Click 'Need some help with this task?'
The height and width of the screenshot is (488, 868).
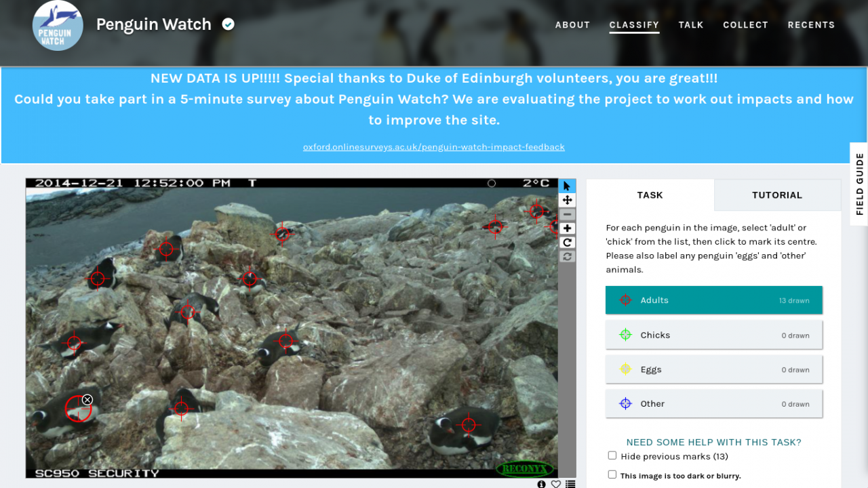tap(713, 442)
